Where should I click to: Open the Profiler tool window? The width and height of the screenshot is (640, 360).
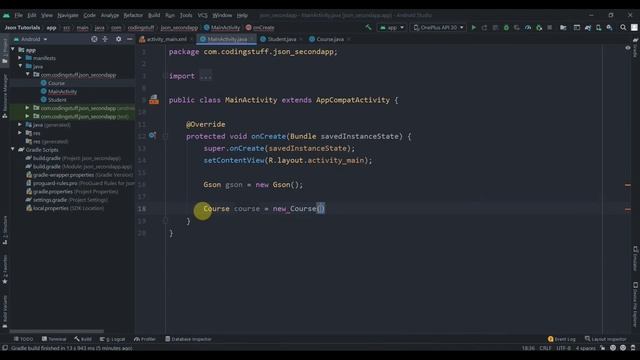(144, 339)
